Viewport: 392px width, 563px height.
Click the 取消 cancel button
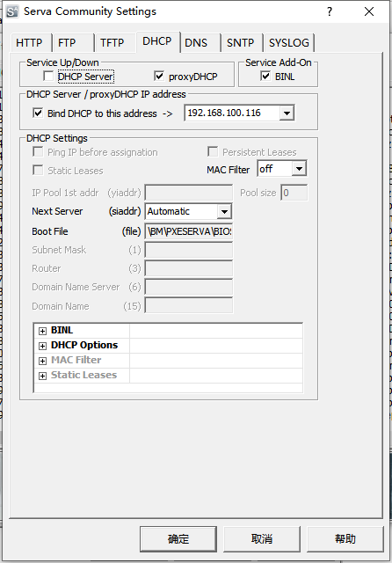pyautogui.click(x=262, y=538)
